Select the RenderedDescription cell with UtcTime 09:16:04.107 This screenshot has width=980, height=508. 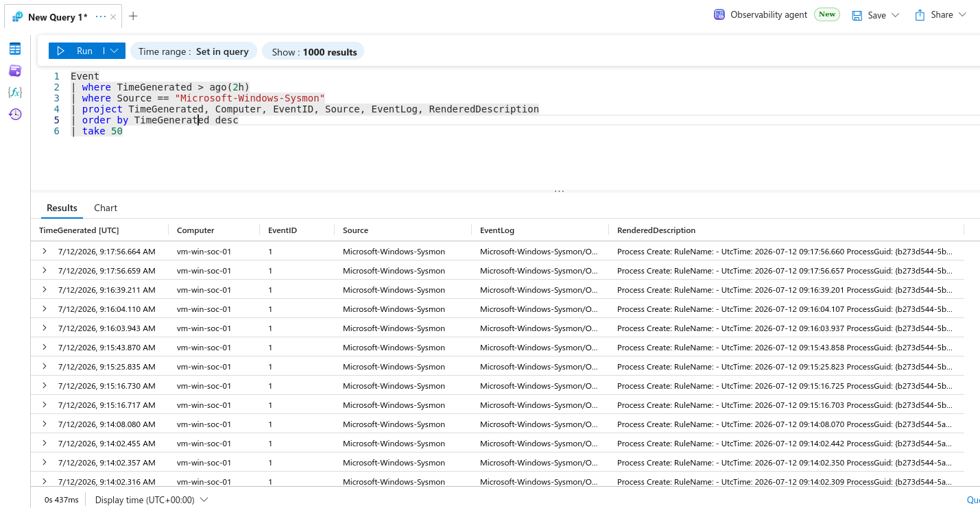pyautogui.click(x=785, y=309)
